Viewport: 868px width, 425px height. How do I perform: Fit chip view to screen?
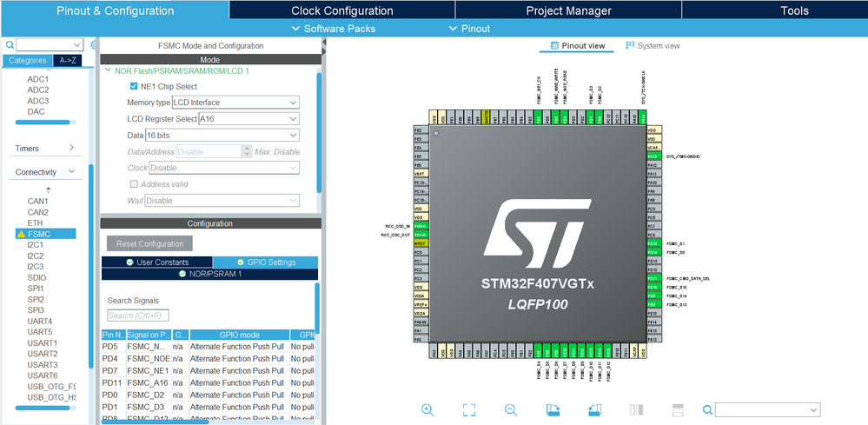pyautogui.click(x=469, y=409)
